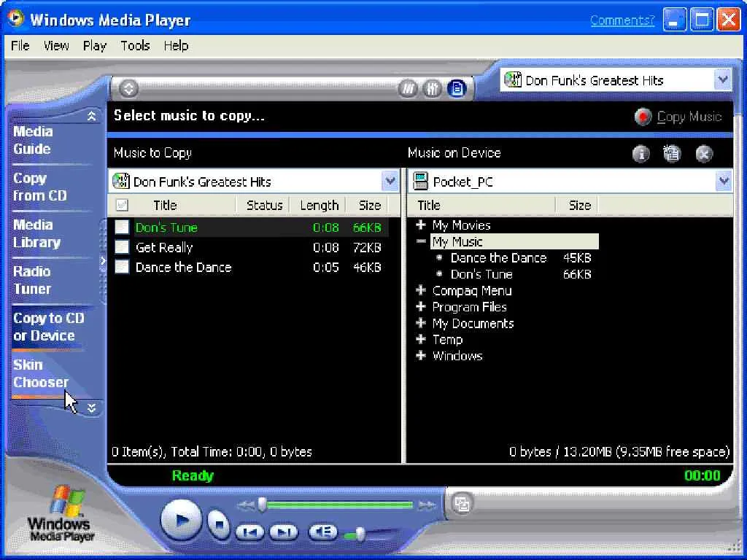The height and width of the screenshot is (560, 747).
Task: Open the Help menu
Action: (176, 46)
